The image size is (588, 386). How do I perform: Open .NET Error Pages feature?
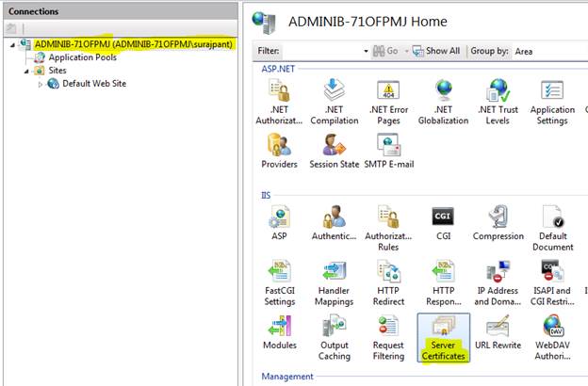[x=388, y=102]
